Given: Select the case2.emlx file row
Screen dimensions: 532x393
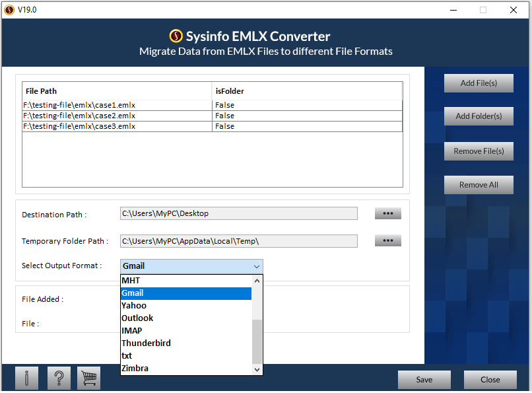Looking at the screenshot, I should [117, 116].
